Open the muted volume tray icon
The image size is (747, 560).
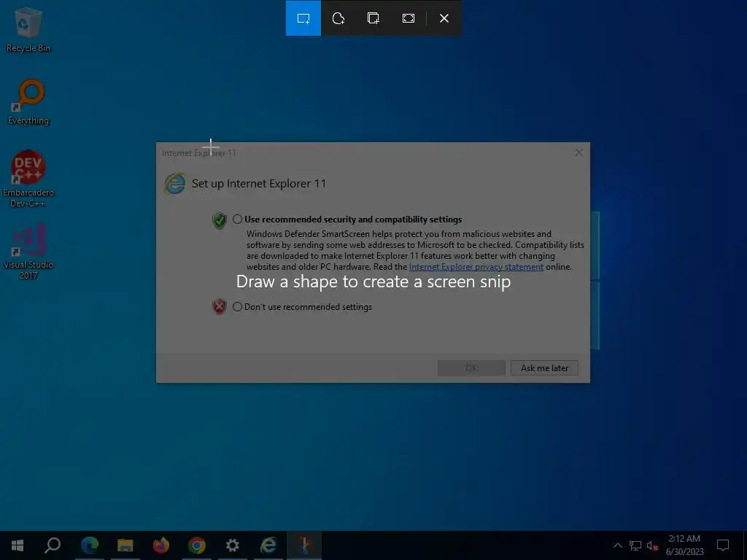(652, 545)
